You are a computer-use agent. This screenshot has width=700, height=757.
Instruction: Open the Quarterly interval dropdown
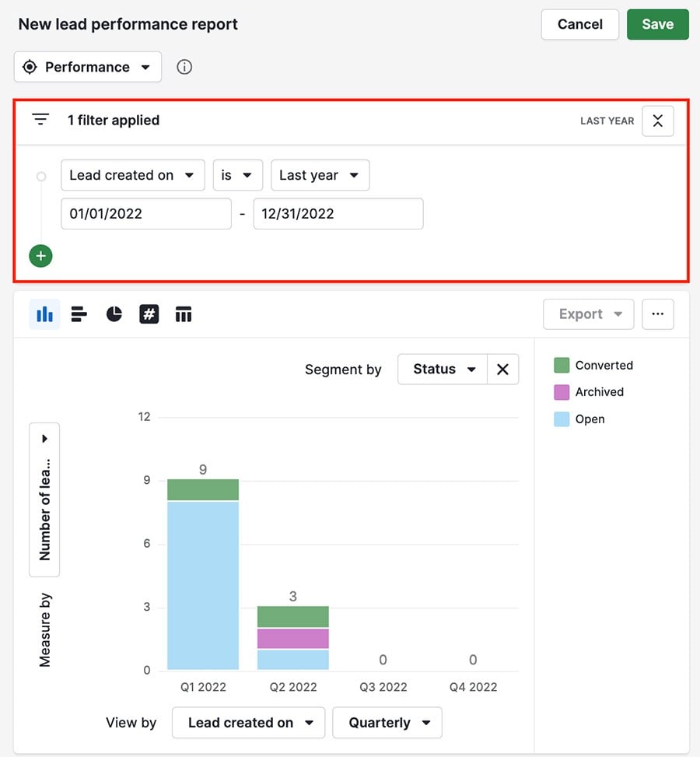coord(387,723)
